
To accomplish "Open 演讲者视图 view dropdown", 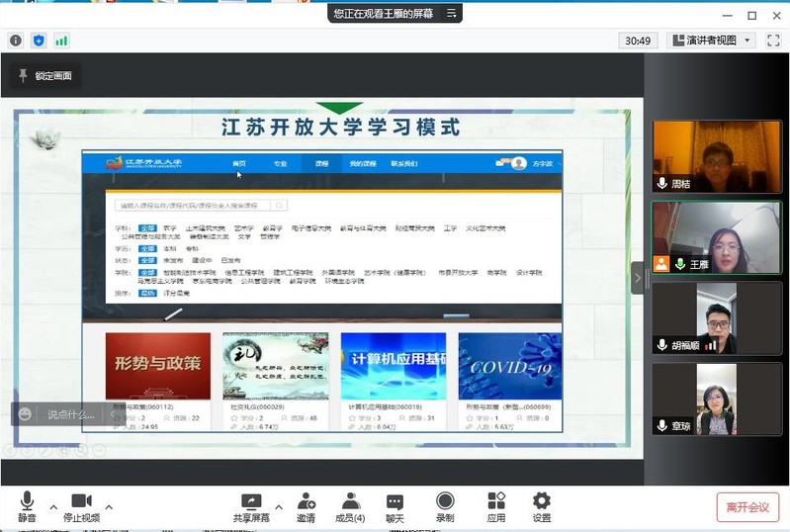I will pos(712,41).
